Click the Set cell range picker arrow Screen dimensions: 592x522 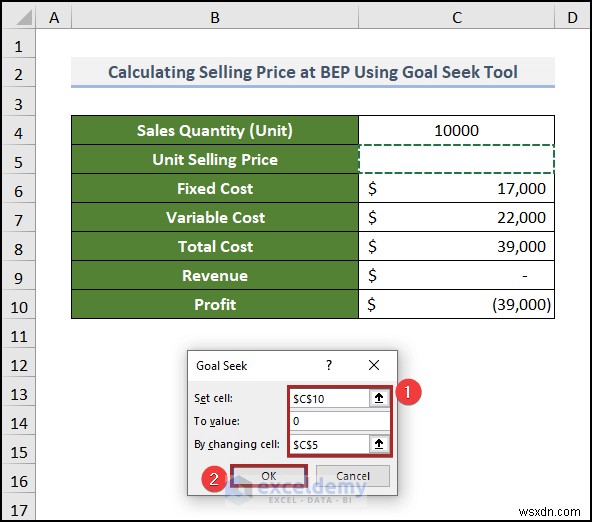tap(379, 398)
